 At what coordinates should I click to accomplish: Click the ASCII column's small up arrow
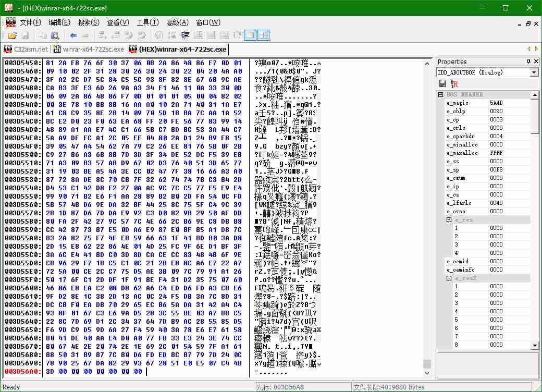[319, 64]
